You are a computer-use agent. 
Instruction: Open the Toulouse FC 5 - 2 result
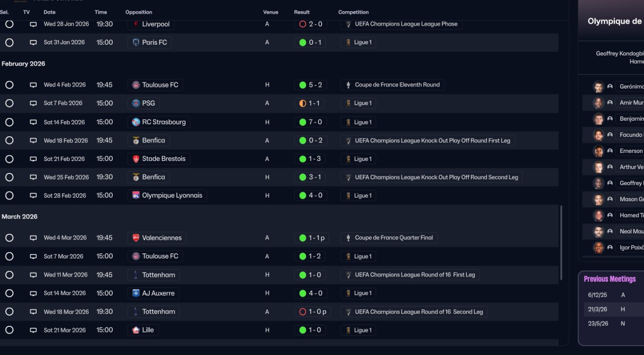pos(310,85)
